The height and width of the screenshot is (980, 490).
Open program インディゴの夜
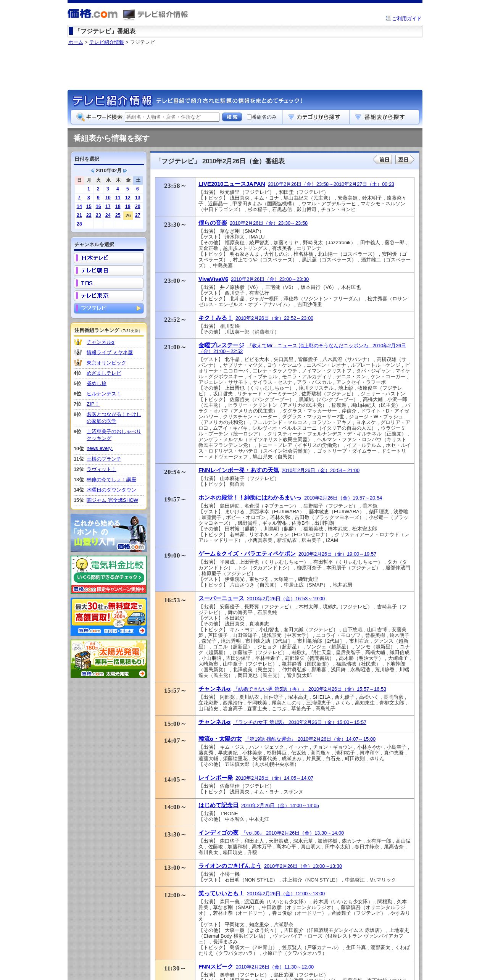click(218, 833)
